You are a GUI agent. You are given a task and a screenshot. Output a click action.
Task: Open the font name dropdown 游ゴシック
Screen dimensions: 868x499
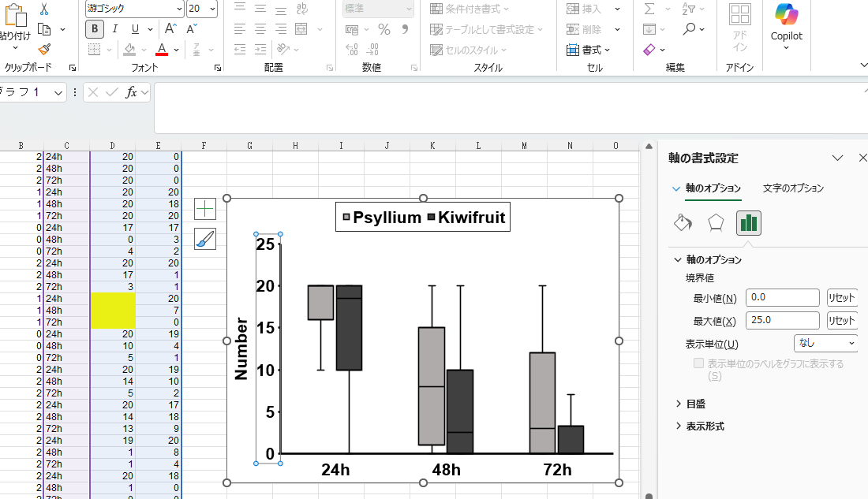pos(179,9)
